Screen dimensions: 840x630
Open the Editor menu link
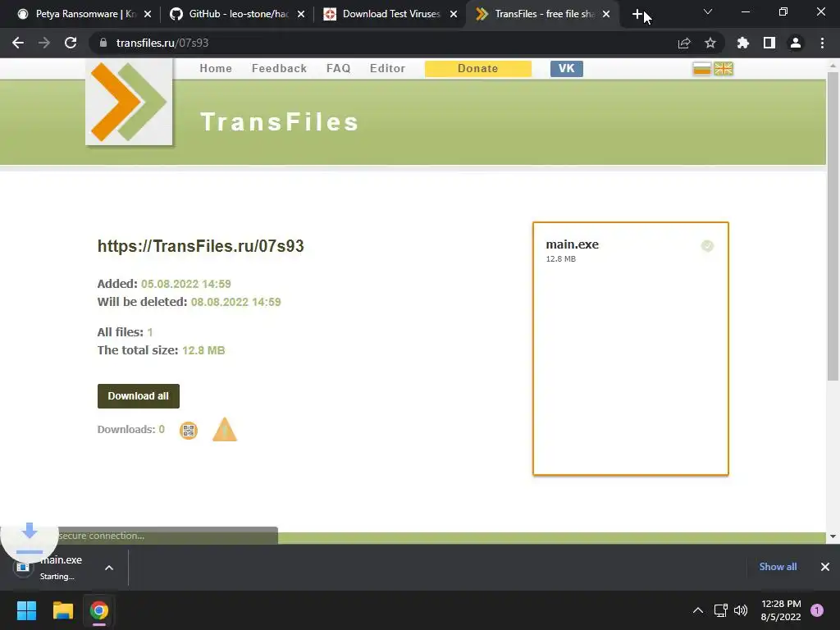[x=387, y=69]
